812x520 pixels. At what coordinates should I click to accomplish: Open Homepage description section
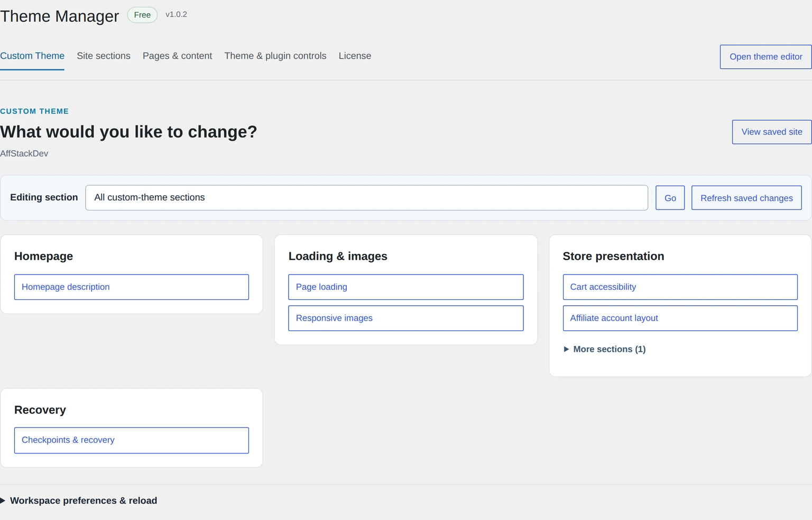pos(132,287)
